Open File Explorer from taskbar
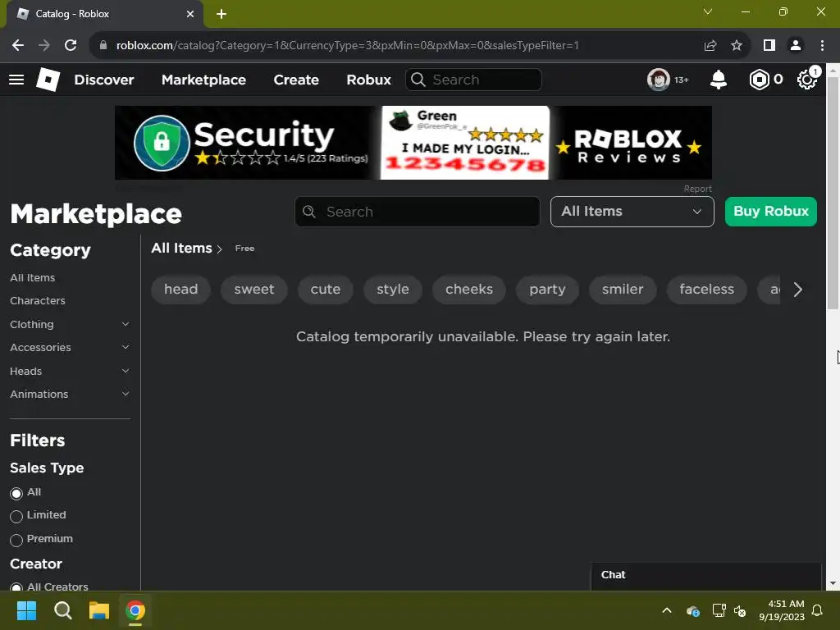 [99, 610]
